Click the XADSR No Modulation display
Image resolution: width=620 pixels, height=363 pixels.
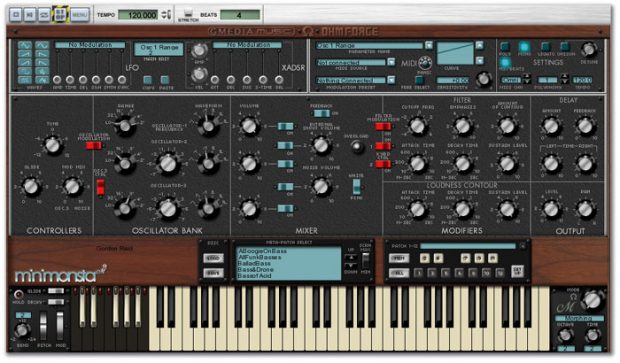(x=247, y=45)
